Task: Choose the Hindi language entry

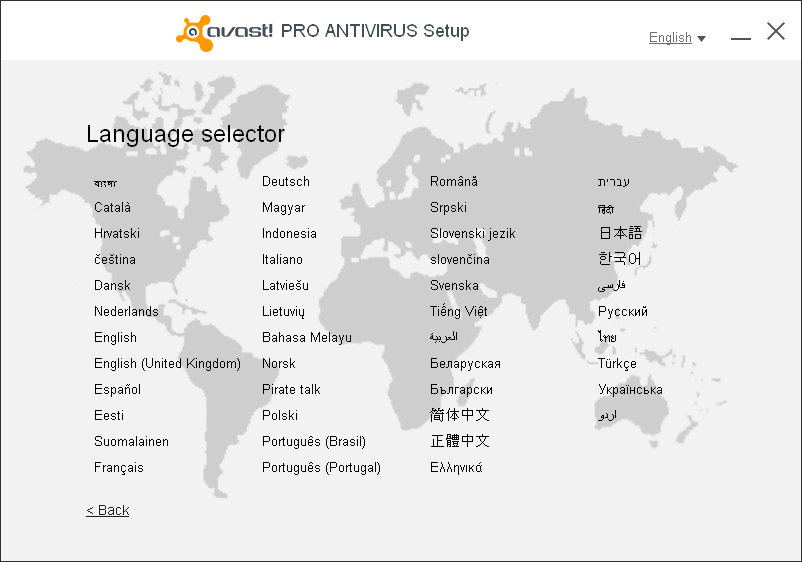Action: click(606, 209)
